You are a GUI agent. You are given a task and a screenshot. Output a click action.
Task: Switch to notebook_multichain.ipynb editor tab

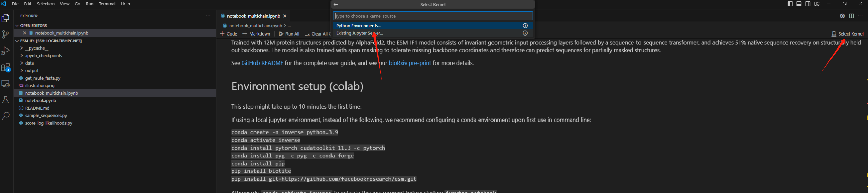click(253, 16)
